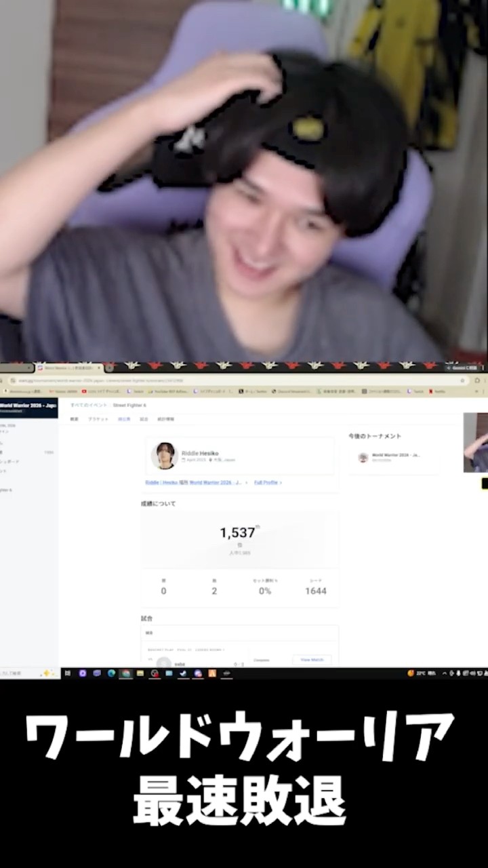Open Microsoft Edge from the taskbar
Screen dimensions: 488x868
point(111,673)
